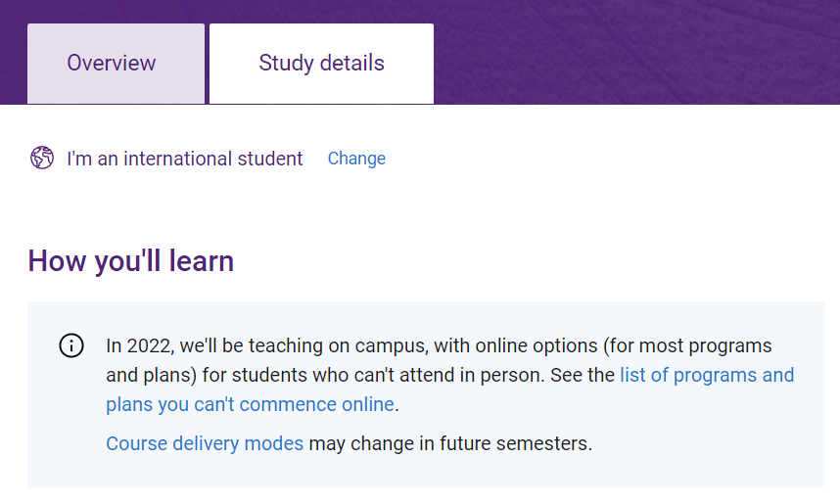Image resolution: width=840 pixels, height=504 pixels.
Task: Switch to the Overview tab
Action: point(116,64)
